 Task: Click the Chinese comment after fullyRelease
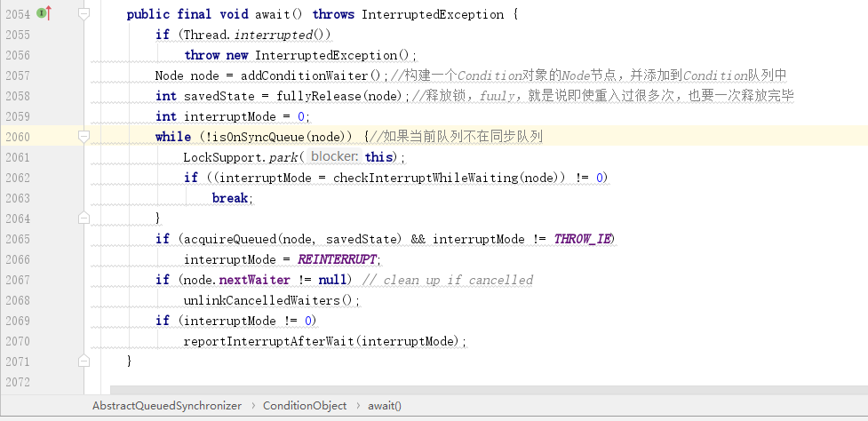(603, 96)
